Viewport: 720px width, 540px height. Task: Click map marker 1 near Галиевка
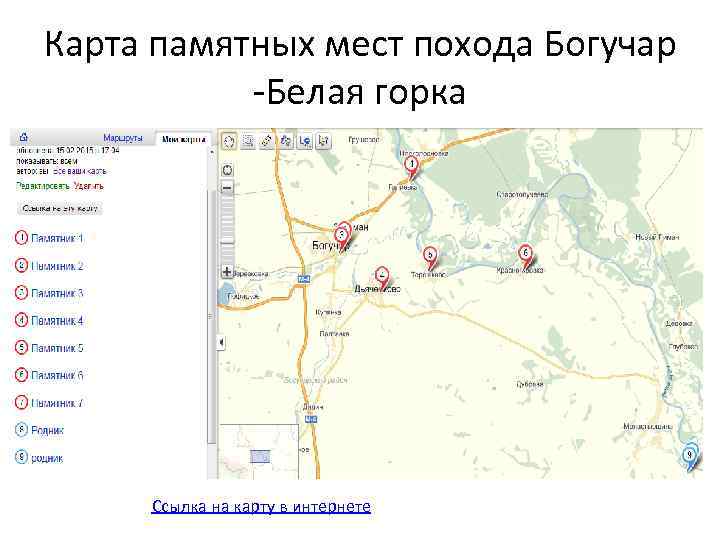tap(412, 167)
